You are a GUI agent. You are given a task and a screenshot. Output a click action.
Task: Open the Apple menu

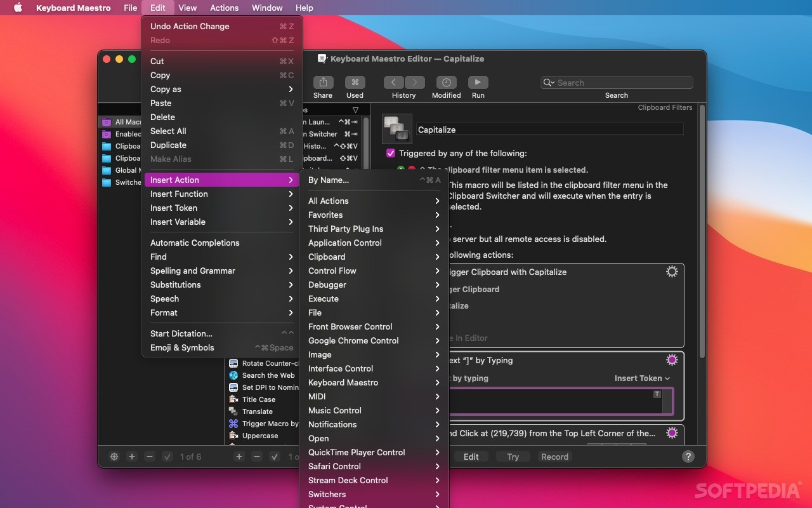point(18,8)
